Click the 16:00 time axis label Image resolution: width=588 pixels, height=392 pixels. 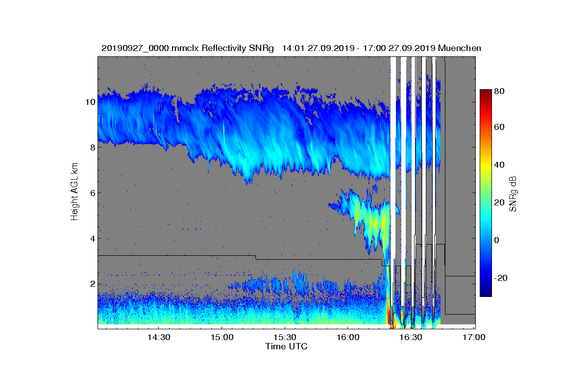348,338
